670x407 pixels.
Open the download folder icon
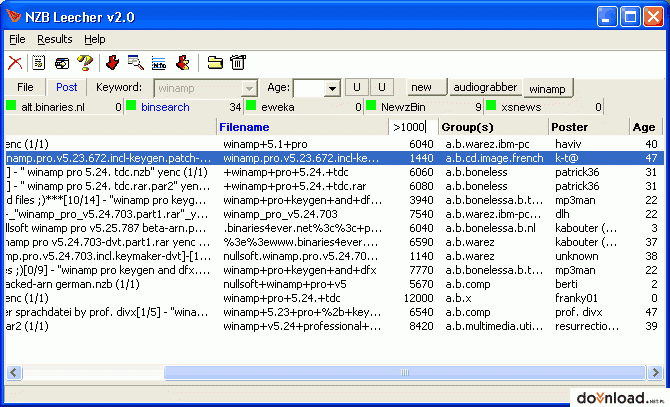[215, 63]
